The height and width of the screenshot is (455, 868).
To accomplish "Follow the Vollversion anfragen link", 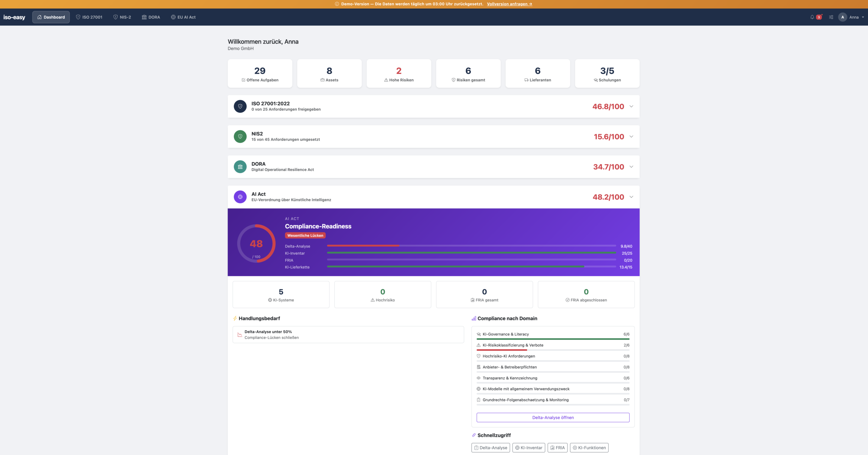I will [x=509, y=4].
